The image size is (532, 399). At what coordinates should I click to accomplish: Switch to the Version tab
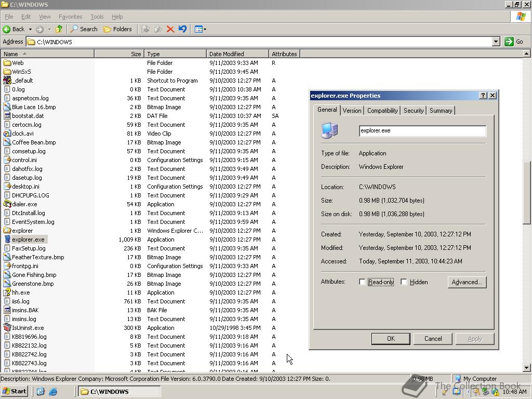tap(352, 111)
